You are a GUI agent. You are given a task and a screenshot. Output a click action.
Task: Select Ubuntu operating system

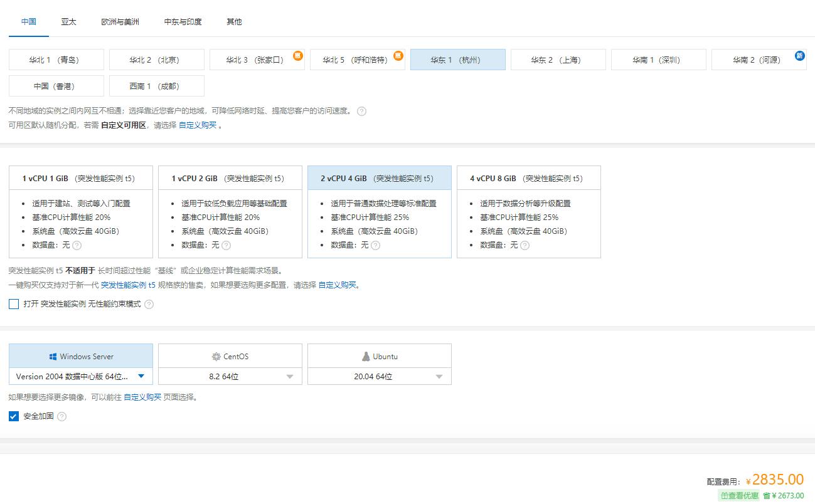[x=380, y=356]
